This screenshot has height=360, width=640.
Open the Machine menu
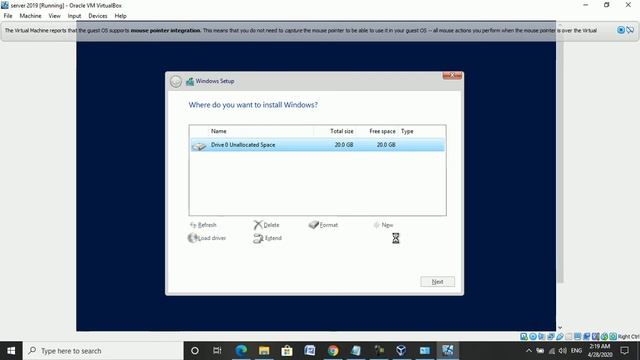click(x=30, y=16)
